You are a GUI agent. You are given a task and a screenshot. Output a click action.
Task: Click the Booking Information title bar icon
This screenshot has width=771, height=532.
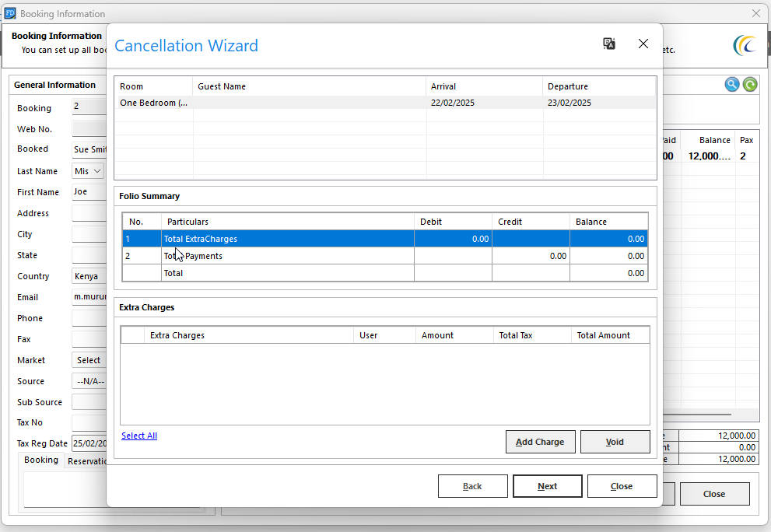pos(10,13)
